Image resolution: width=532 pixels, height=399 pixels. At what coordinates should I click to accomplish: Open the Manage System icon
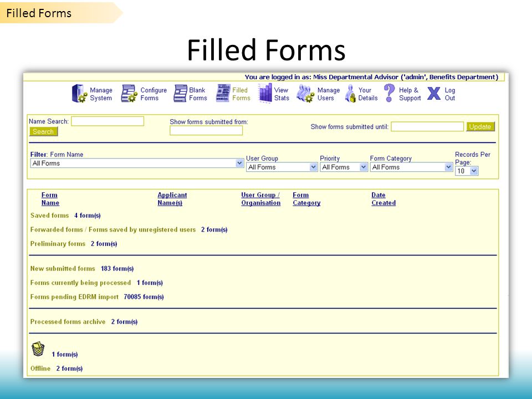click(x=79, y=93)
